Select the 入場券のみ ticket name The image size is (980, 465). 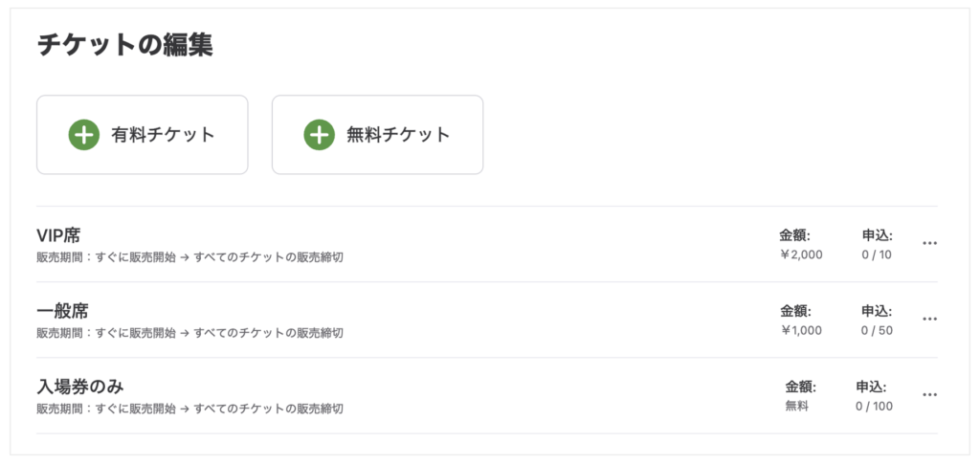[x=80, y=387]
